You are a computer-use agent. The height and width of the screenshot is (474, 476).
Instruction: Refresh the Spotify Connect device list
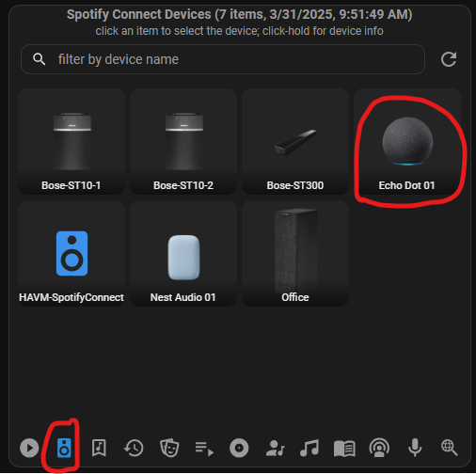449,59
